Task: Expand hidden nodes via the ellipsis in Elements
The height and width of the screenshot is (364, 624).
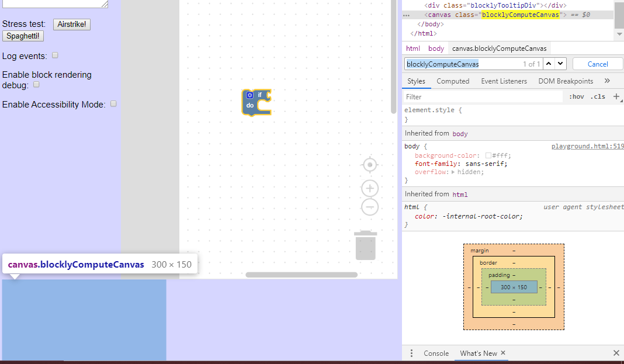Action: (x=406, y=15)
